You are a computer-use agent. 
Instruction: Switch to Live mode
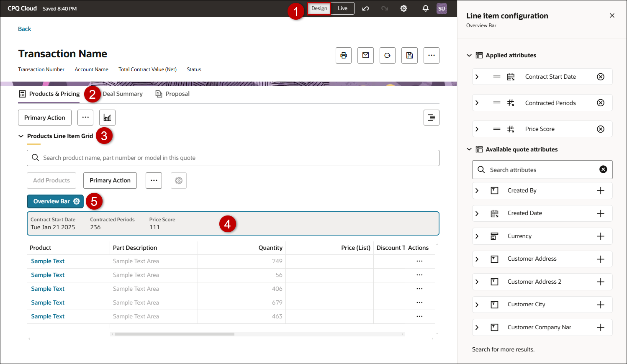[343, 8]
